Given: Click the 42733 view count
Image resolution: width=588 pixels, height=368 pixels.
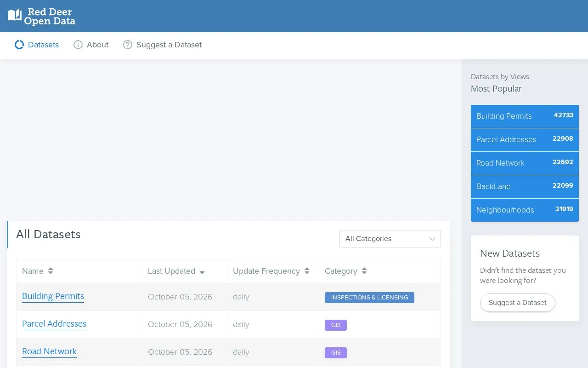Looking at the screenshot, I should point(564,115).
